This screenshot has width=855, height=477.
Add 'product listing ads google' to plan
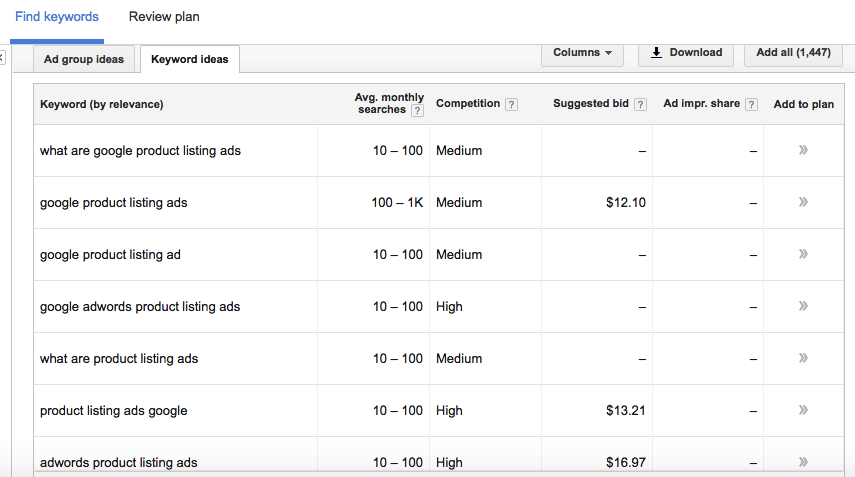point(803,411)
